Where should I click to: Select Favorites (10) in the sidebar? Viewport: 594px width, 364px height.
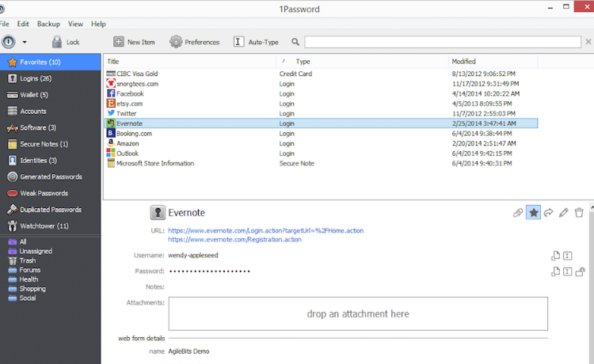(x=51, y=62)
